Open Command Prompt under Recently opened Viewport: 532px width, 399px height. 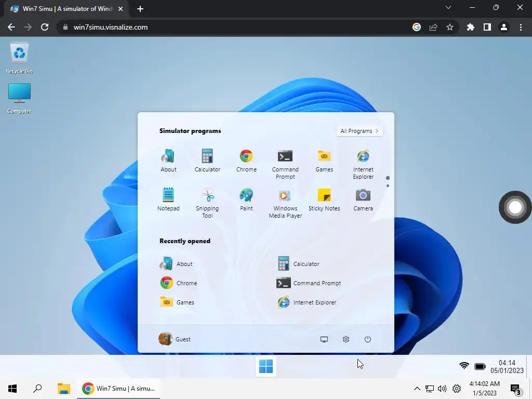309,283
